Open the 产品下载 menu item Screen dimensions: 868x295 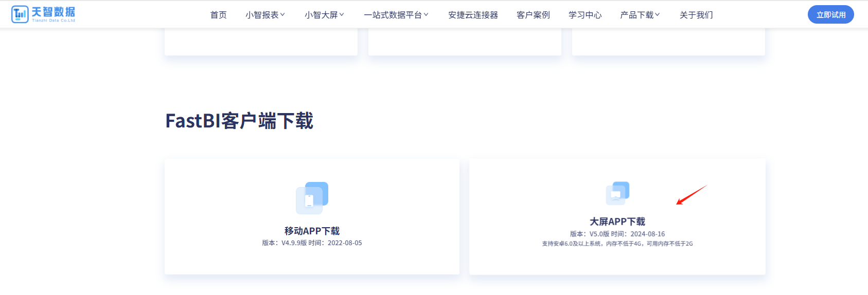pyautogui.click(x=636, y=15)
